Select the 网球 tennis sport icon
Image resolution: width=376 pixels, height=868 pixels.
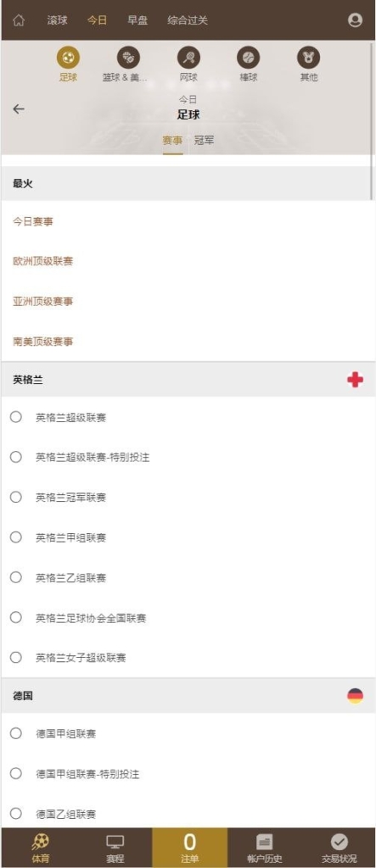click(188, 58)
